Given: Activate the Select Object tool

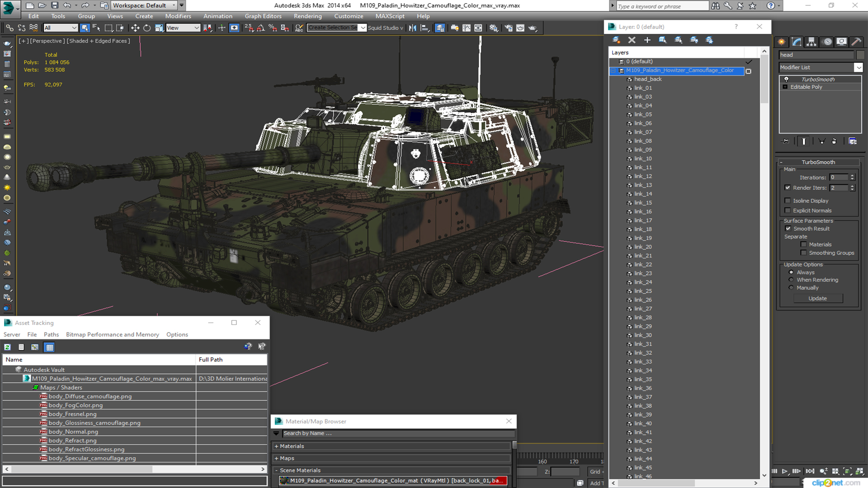Looking at the screenshot, I should point(85,28).
